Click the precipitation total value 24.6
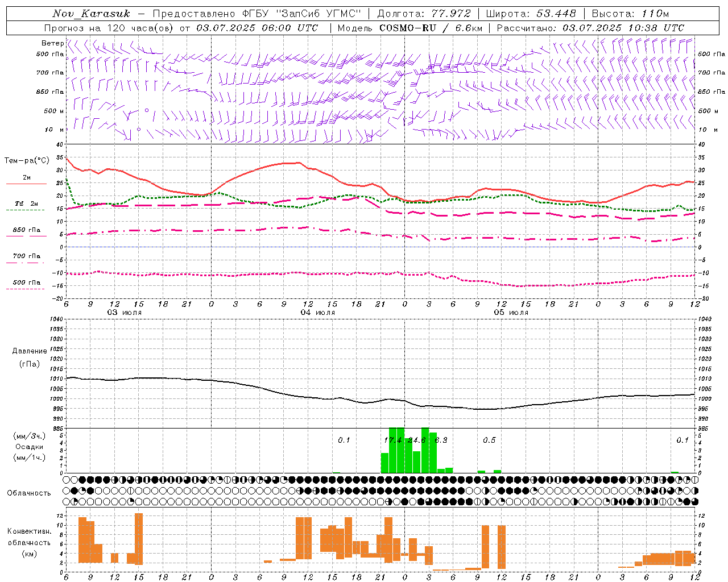728x582 pixels. [x=417, y=440]
